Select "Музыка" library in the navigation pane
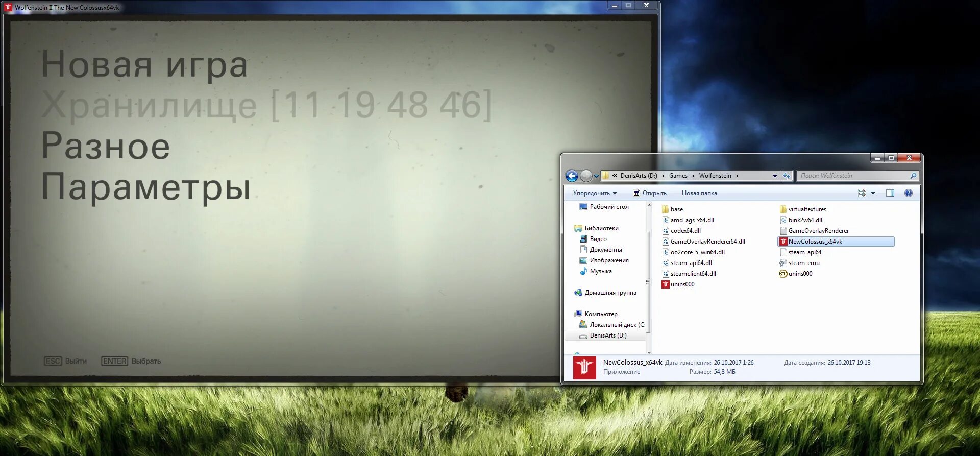 tap(596, 271)
